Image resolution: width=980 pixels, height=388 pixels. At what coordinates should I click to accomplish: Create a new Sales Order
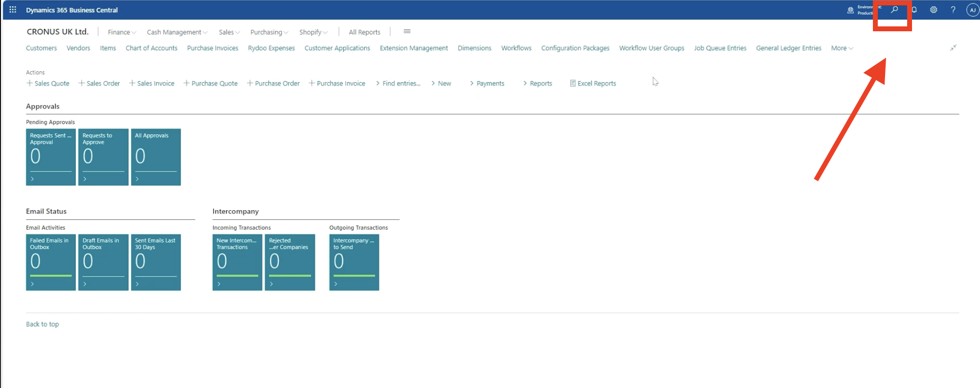pos(99,84)
